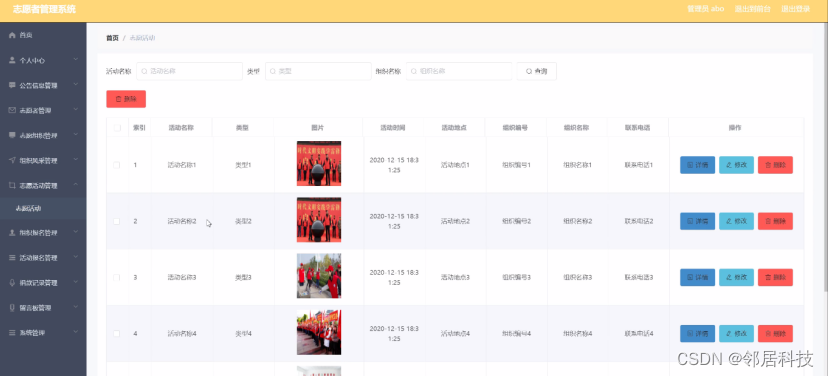Tick the checkbox for row 活动名称1
Image resolution: width=829 pixels, height=377 pixels.
tap(117, 165)
